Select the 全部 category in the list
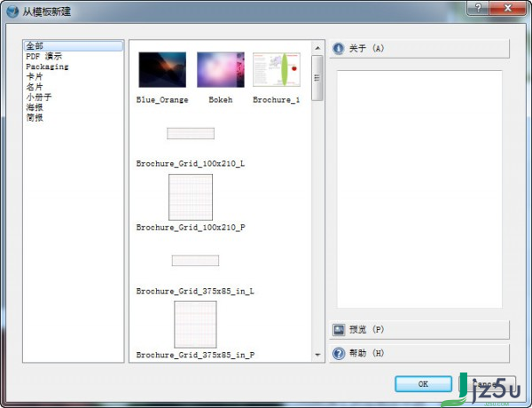This screenshot has width=532, height=408. tap(74, 46)
